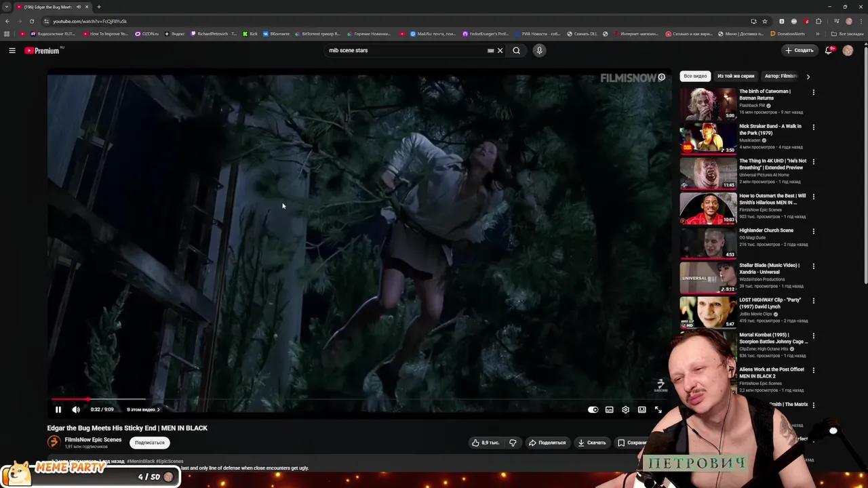Open a new browser tab
Image resolution: width=868 pixels, height=488 pixels.
tap(99, 7)
